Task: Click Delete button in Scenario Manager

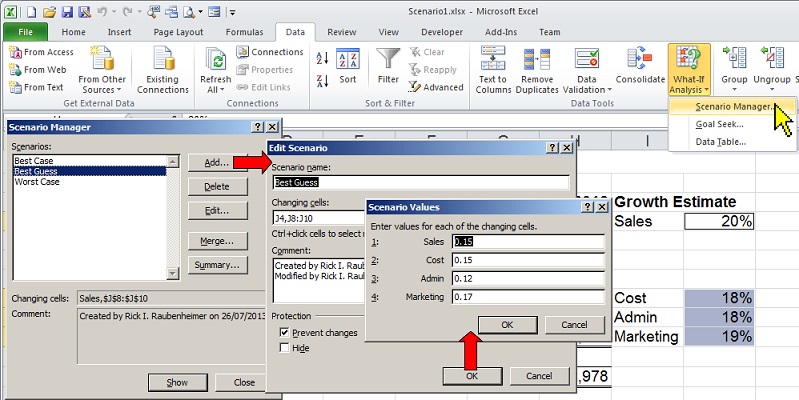Action: pyautogui.click(x=217, y=186)
